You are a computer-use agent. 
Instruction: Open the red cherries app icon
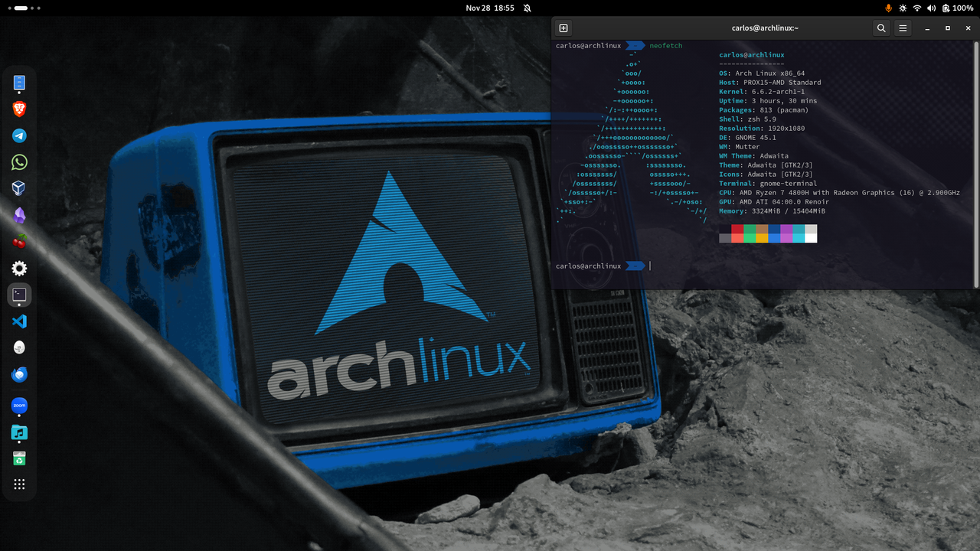tap(19, 242)
